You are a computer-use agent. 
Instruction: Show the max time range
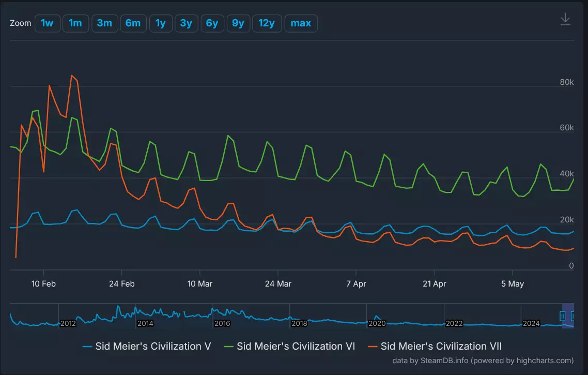(301, 23)
